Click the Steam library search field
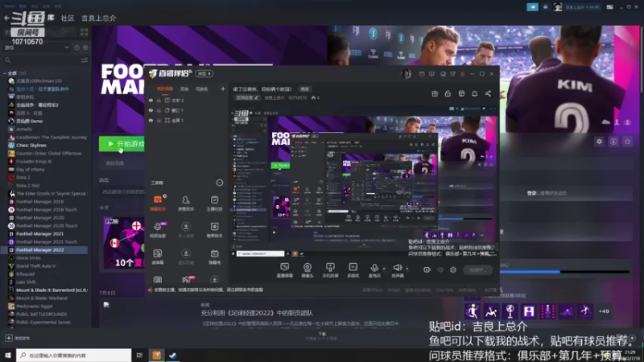This screenshot has width=644, height=362. click(41, 60)
